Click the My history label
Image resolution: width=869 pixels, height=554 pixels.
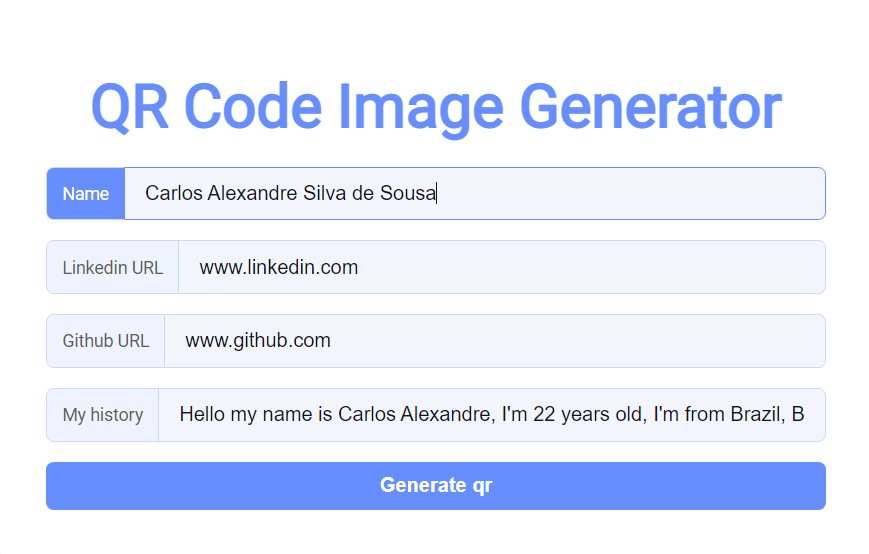coord(103,415)
